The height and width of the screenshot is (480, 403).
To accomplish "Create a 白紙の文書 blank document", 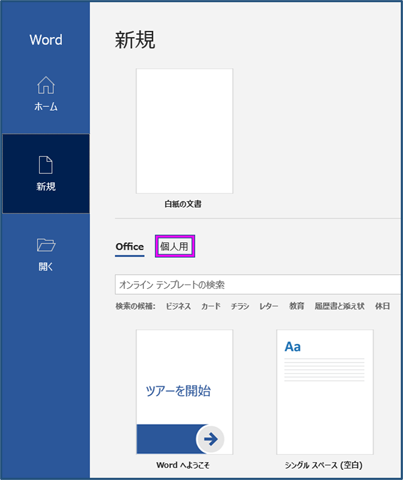I will [x=185, y=131].
